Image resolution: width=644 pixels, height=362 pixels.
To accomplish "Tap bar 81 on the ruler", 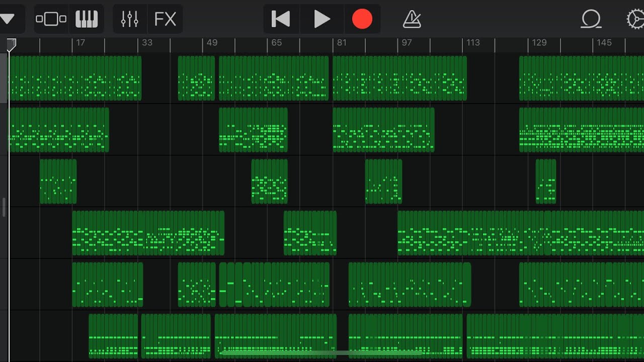I will (342, 43).
